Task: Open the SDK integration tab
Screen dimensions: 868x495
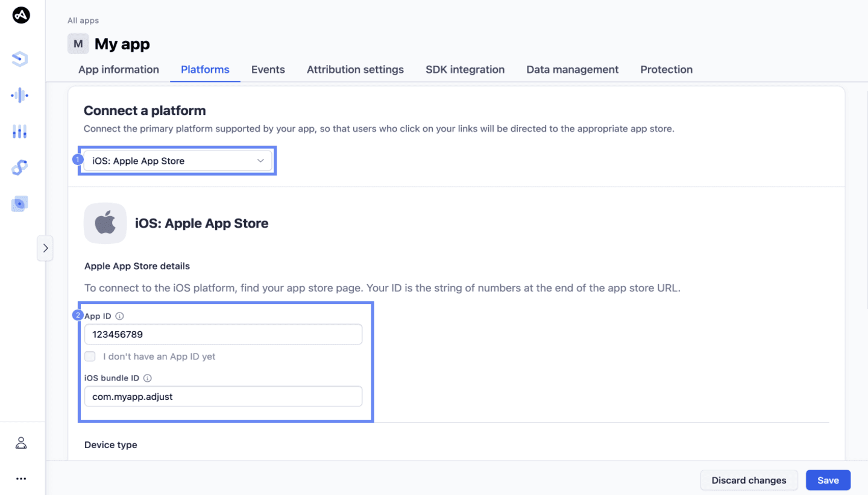Action: [x=465, y=69]
